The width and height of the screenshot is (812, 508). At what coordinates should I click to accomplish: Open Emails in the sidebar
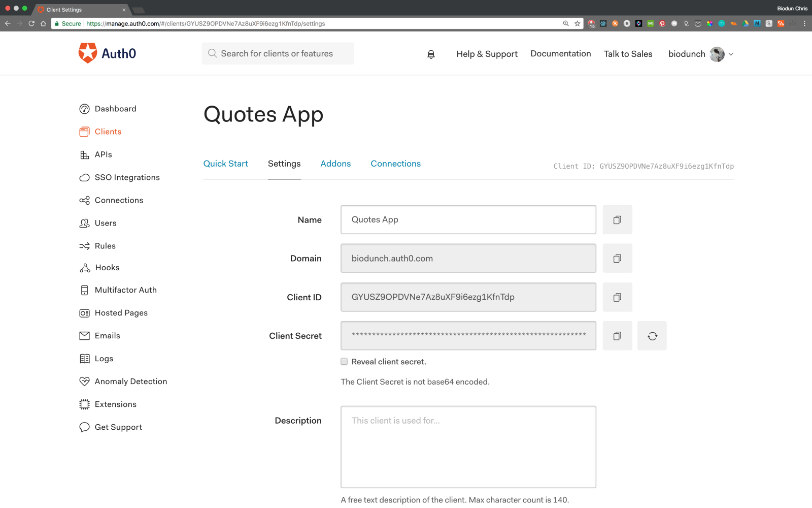click(100, 336)
